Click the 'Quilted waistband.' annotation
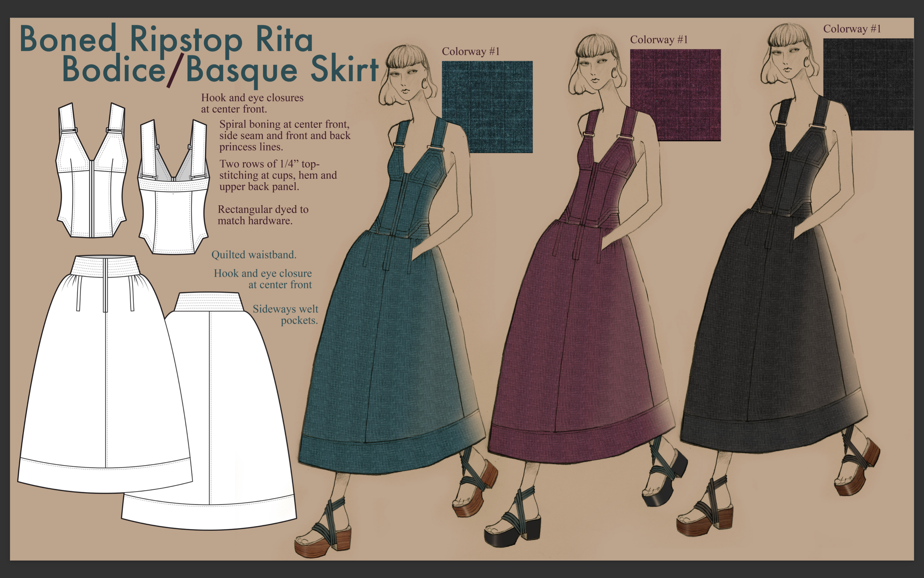Image resolution: width=924 pixels, height=578 pixels. pos(254,255)
